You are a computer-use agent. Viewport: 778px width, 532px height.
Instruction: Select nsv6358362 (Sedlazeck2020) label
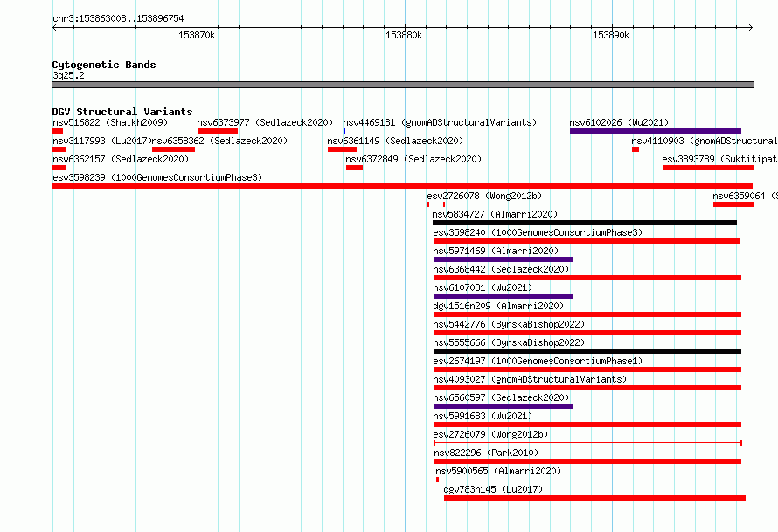(219, 141)
